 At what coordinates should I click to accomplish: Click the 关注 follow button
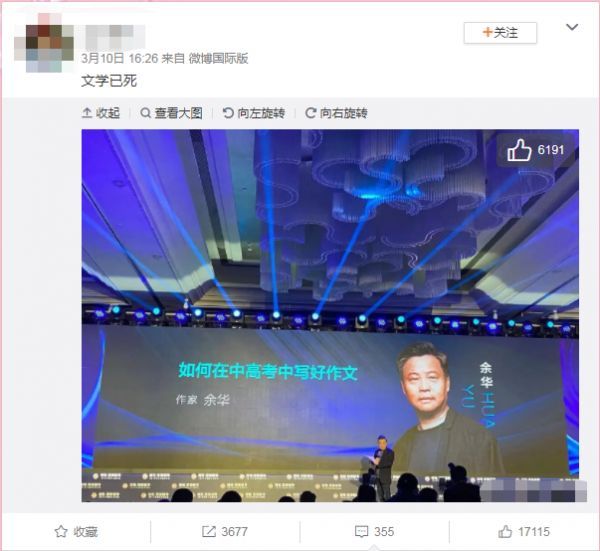[x=500, y=33]
